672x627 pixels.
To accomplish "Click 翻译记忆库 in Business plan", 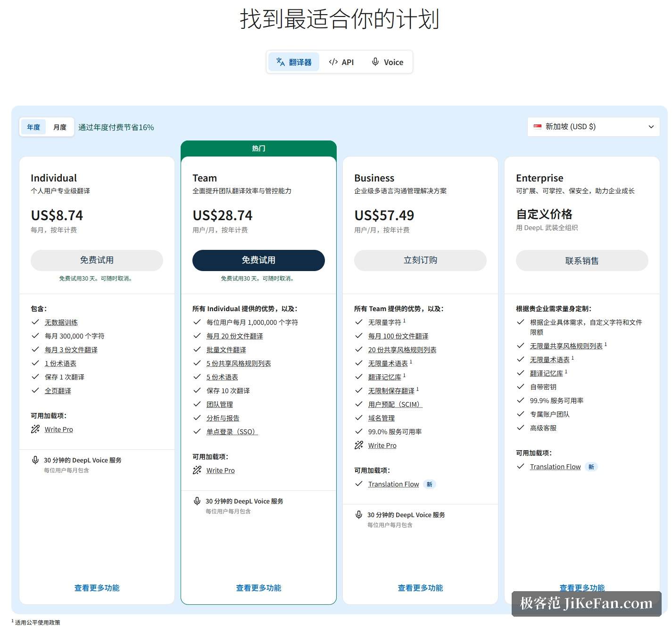I will coord(385,377).
